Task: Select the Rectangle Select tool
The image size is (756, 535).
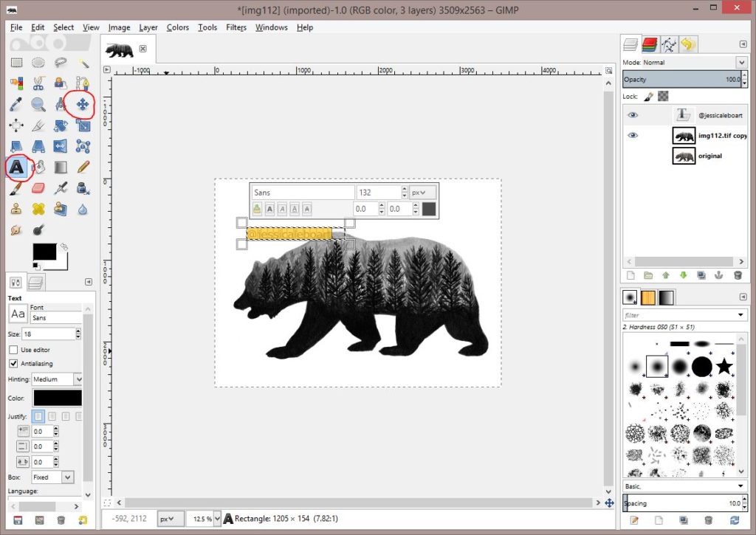Action: click(x=16, y=63)
